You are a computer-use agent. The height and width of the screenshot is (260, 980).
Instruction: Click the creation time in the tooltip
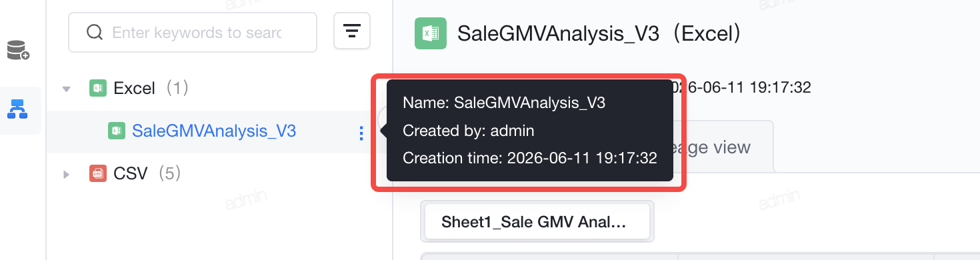(x=531, y=158)
